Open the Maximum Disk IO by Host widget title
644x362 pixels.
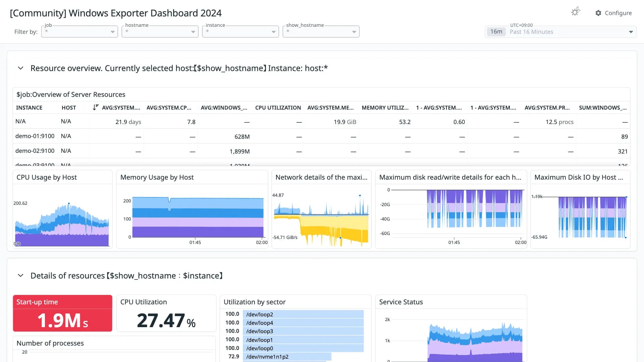[x=579, y=177]
